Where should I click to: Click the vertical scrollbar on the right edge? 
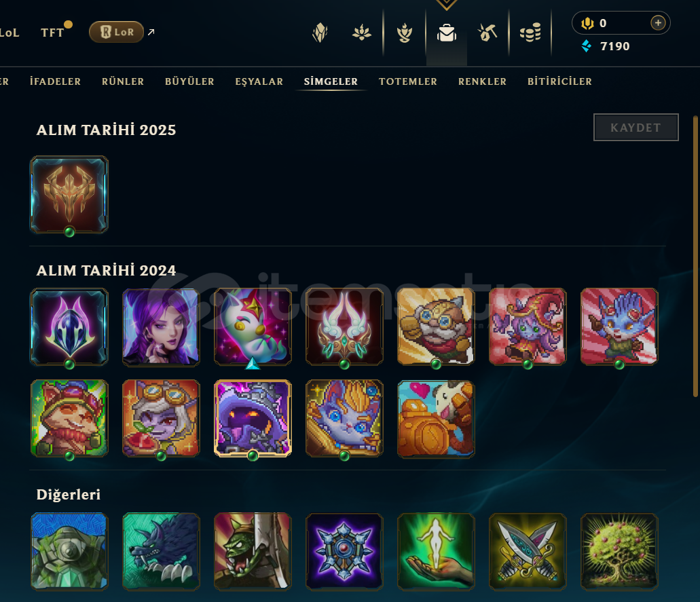(x=695, y=256)
